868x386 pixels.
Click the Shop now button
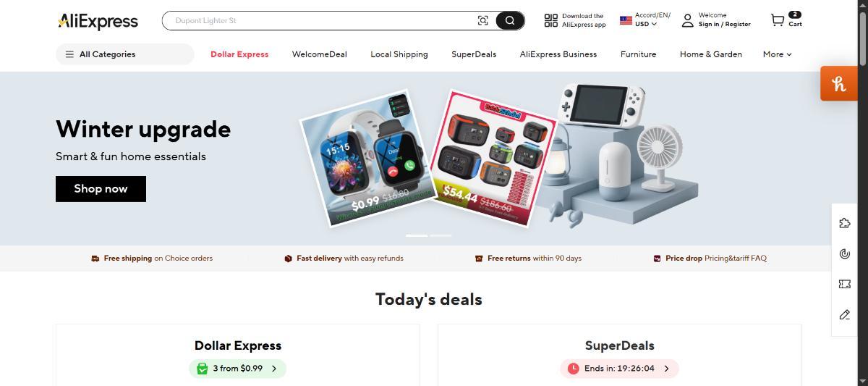coord(101,188)
